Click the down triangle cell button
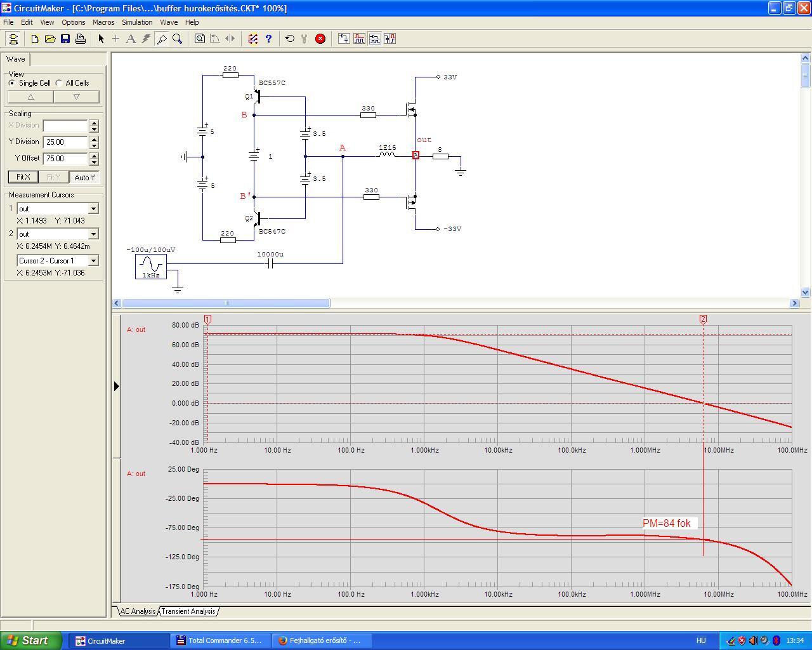Screen dimensions: 812x650 click(76, 97)
